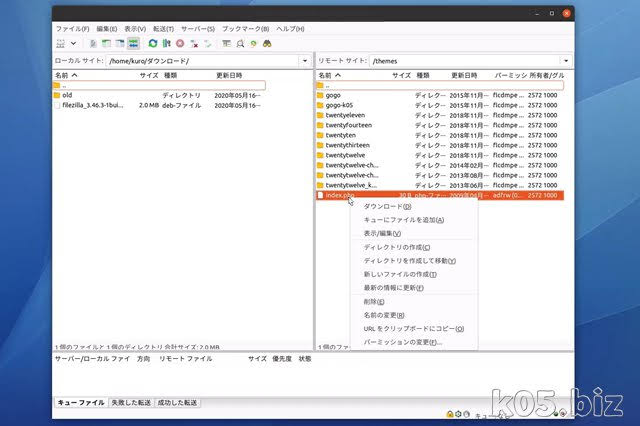The image size is (640, 426).
Task: Toggle the message log display
Action: (x=93, y=43)
